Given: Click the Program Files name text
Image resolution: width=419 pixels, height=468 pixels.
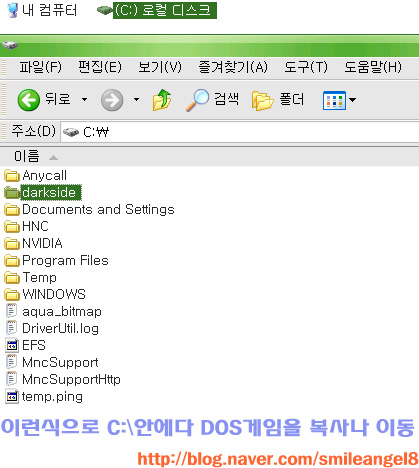Looking at the screenshot, I should point(65,260).
